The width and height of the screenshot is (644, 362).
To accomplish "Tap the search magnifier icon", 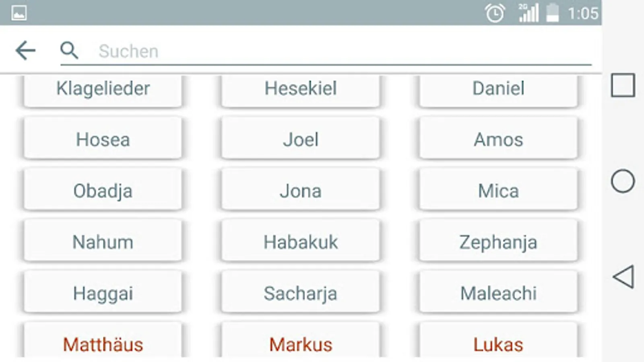I will [x=69, y=51].
